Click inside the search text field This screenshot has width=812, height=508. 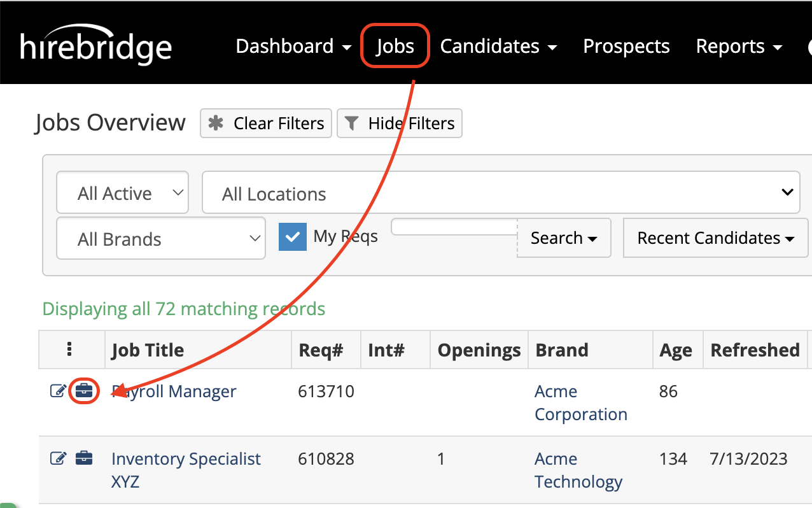pyautogui.click(x=453, y=227)
